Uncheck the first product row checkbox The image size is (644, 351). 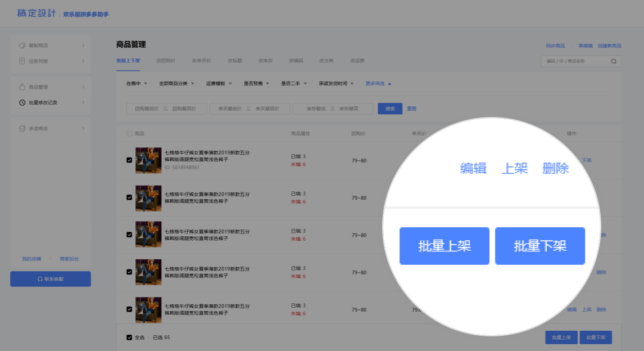(x=130, y=161)
